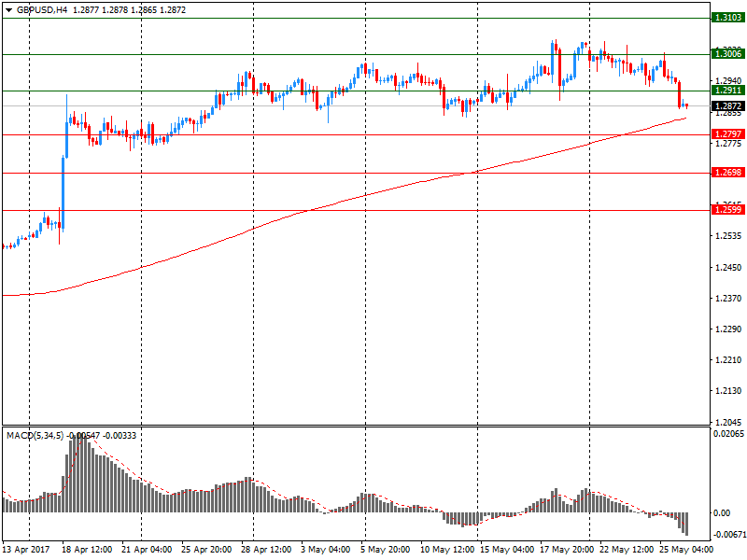Click the GBPUSD,H4 chart title

coord(42,10)
